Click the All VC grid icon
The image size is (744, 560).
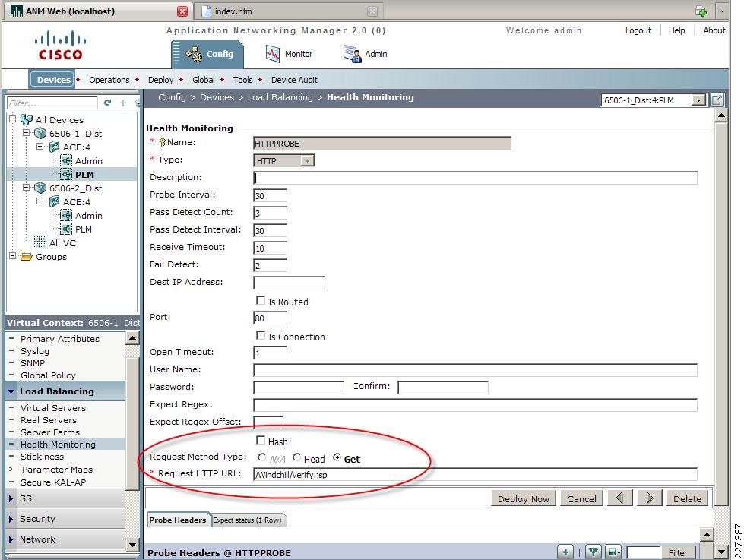pos(40,242)
